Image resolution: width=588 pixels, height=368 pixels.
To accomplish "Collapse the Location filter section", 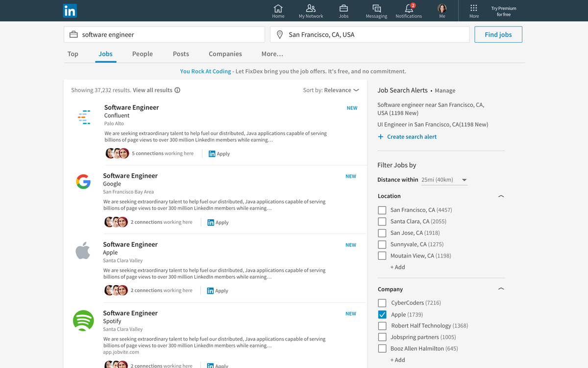I will pos(501,196).
